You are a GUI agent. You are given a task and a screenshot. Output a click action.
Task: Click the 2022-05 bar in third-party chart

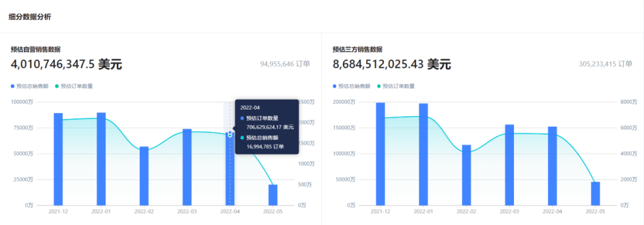[x=595, y=193]
